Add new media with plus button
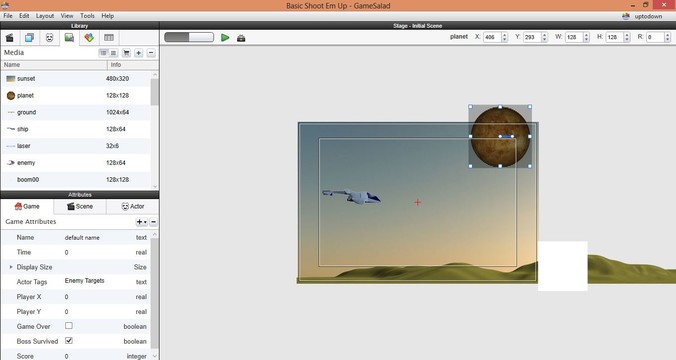 pyautogui.click(x=138, y=53)
